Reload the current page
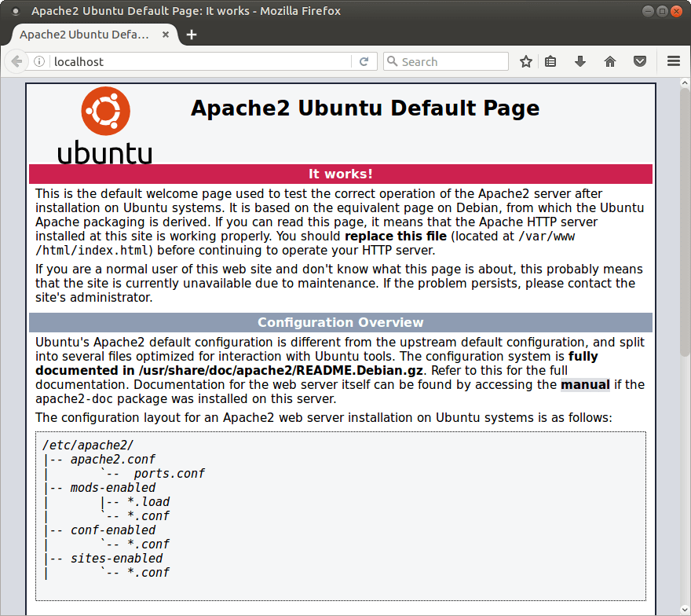 click(364, 61)
